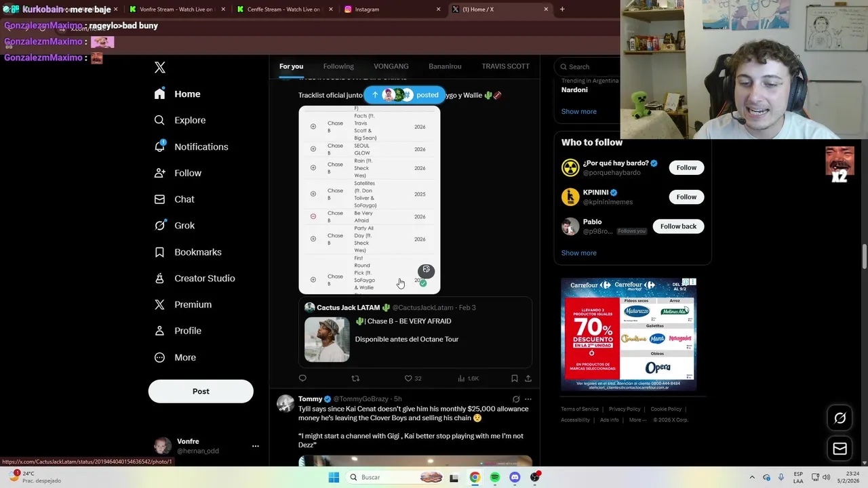Viewport: 868px width, 488px height.
Task: Switch to the VONGANG tab
Action: pyautogui.click(x=391, y=66)
